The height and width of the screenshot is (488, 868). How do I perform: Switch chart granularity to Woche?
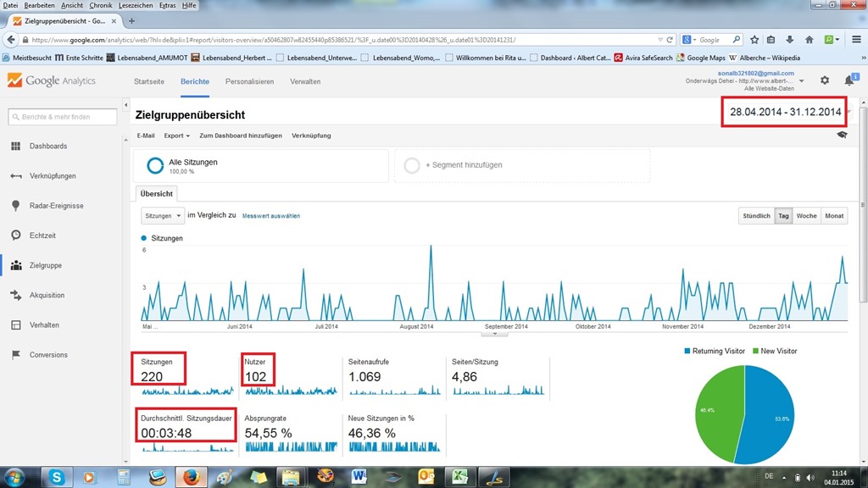(806, 216)
